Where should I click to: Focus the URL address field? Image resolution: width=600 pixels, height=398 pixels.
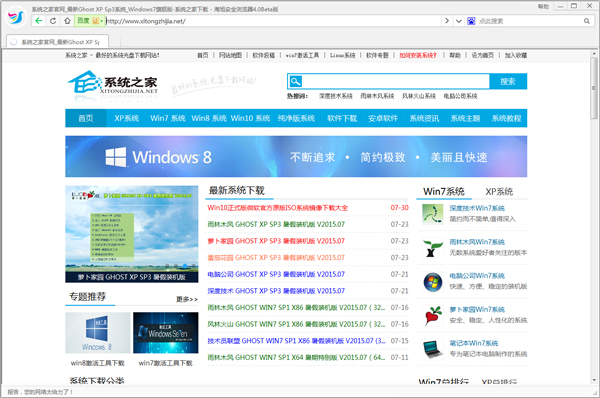click(273, 21)
